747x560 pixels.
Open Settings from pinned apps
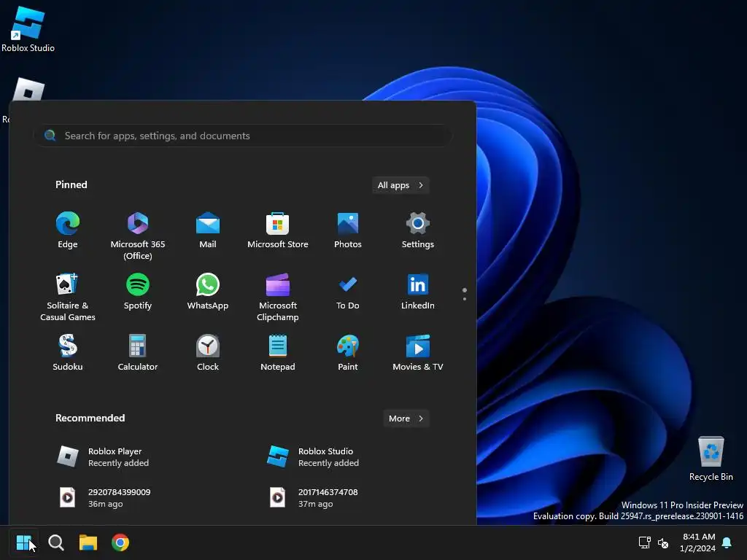(x=418, y=230)
